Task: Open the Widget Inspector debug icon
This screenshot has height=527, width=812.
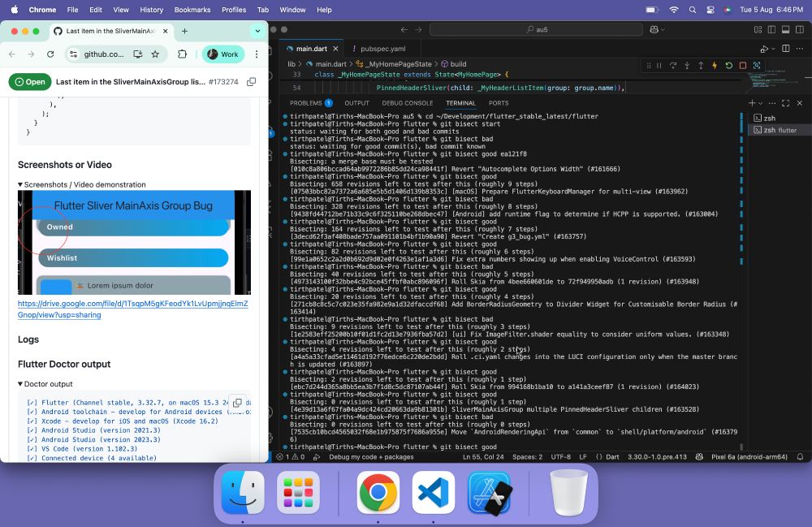Action: tap(757, 66)
